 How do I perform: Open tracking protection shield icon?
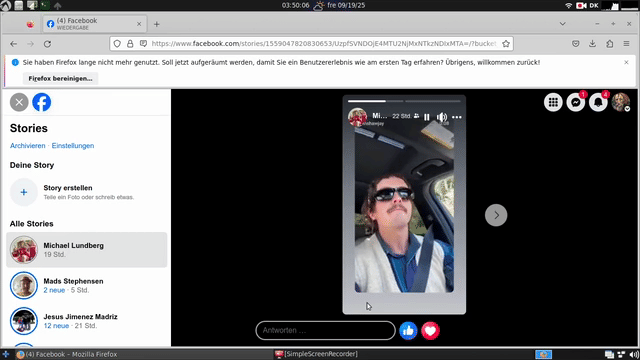pyautogui.click(x=117, y=44)
